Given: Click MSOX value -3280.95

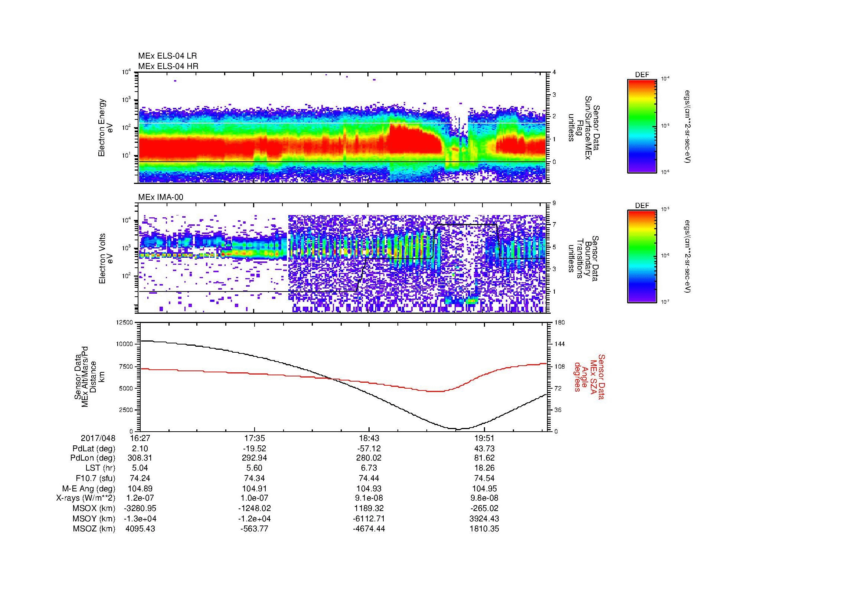Looking at the screenshot, I should tap(140, 508).
